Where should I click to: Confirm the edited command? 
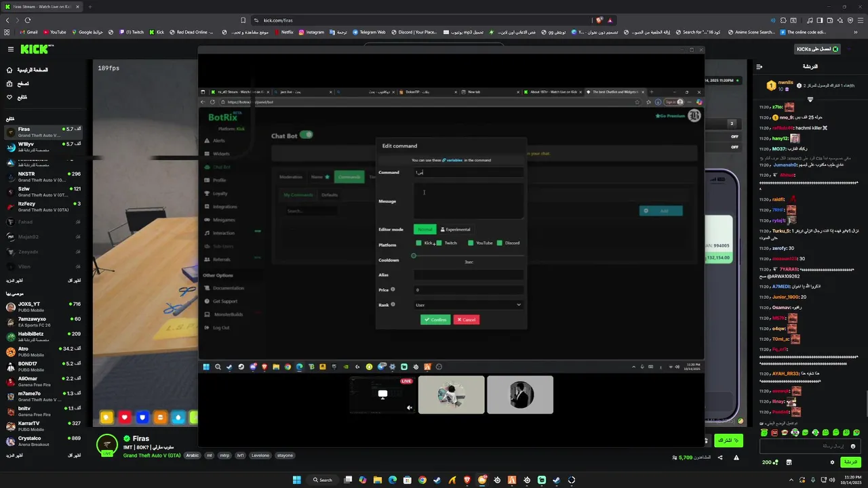(435, 319)
